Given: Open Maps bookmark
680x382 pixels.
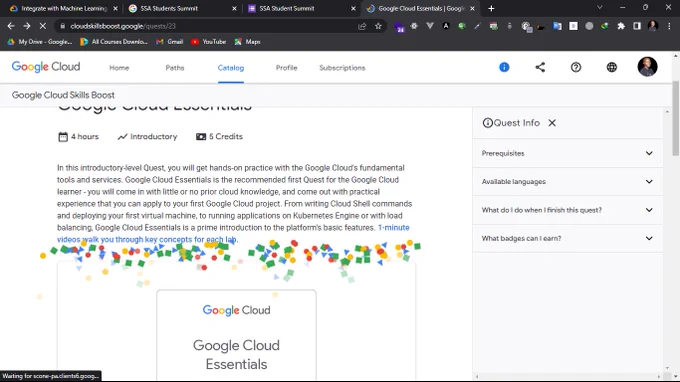Looking at the screenshot, I should [248, 42].
